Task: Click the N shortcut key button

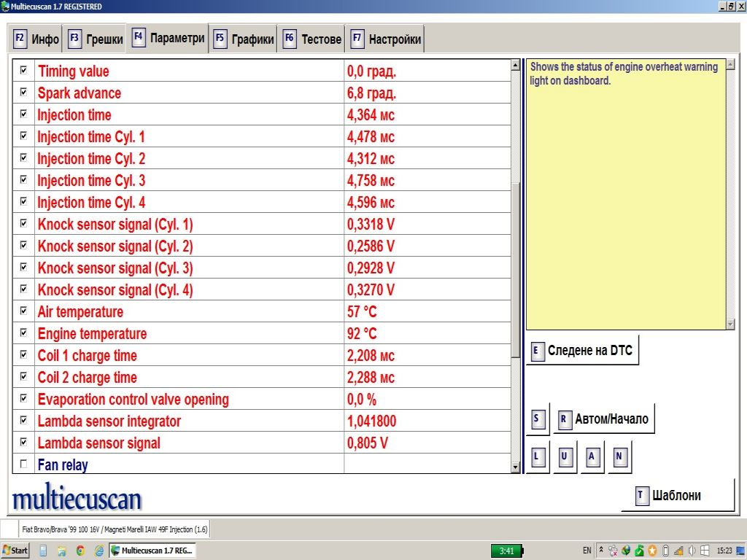Action: tap(620, 457)
